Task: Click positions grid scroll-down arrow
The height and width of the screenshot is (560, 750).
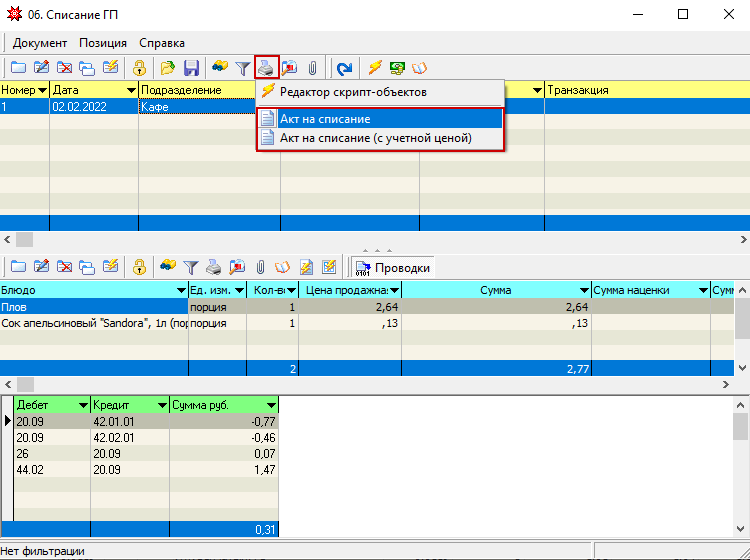Action: [742, 368]
